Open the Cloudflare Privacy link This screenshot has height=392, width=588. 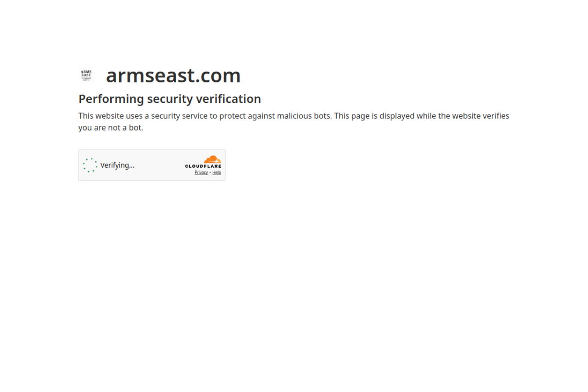201,173
